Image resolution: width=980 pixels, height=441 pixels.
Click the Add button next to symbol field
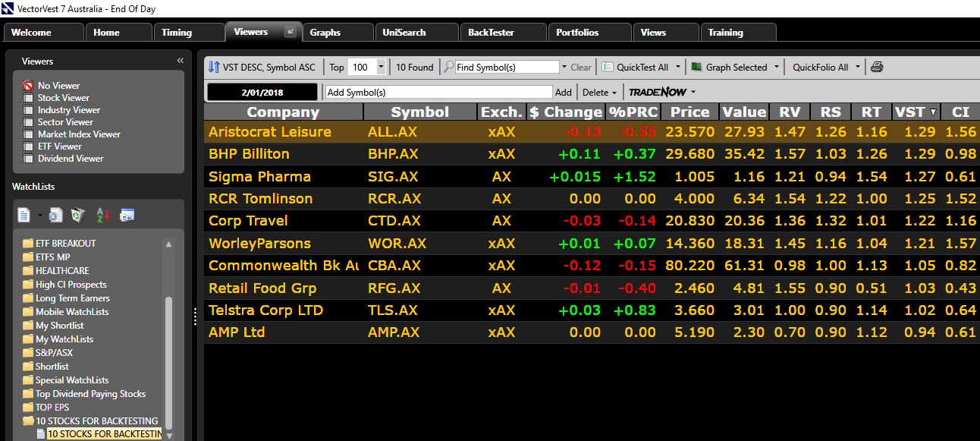pyautogui.click(x=563, y=92)
